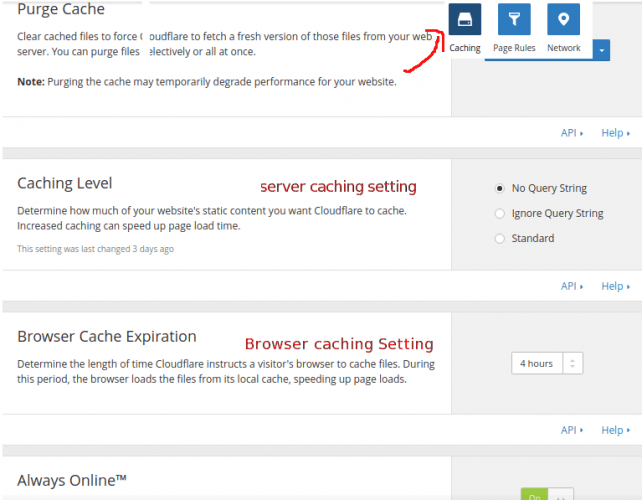Open Help link under Browser Cache Expiration
Screen dimensions: 642x500
pyautogui.click(x=615, y=430)
